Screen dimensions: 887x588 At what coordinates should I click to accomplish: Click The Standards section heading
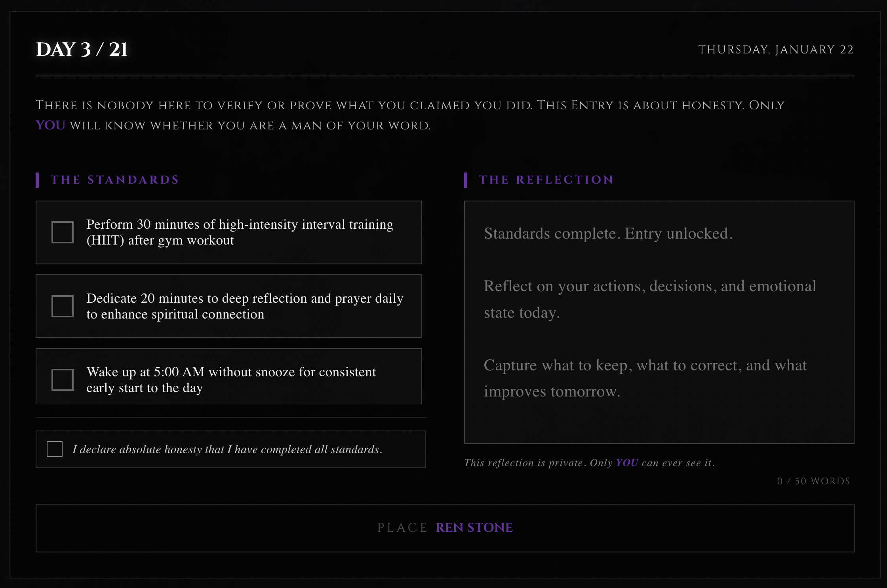point(115,180)
